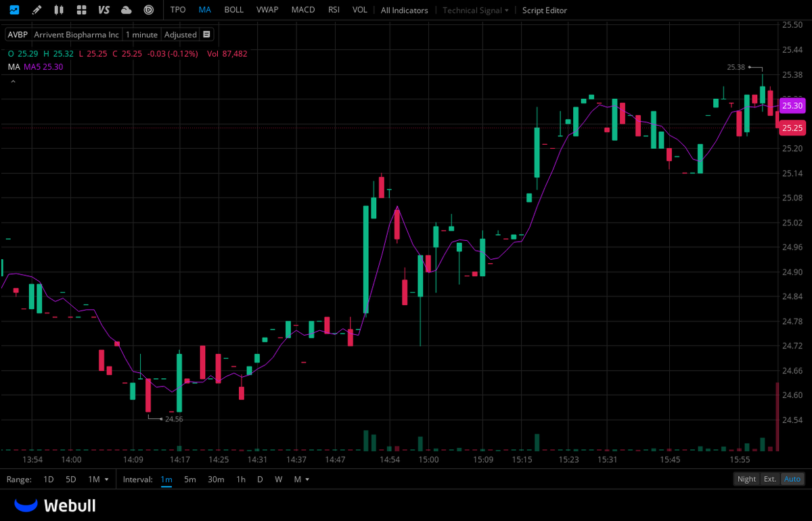Click the red 25.25 current price tag

[x=792, y=128]
